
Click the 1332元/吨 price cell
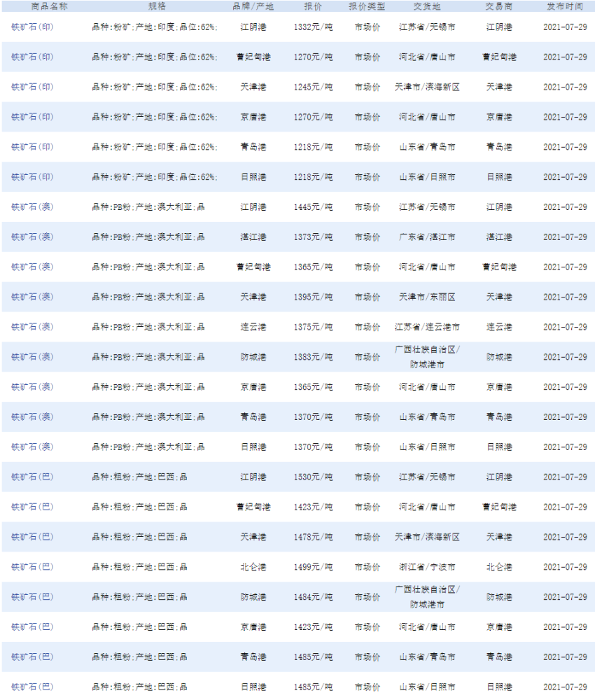coord(313,27)
